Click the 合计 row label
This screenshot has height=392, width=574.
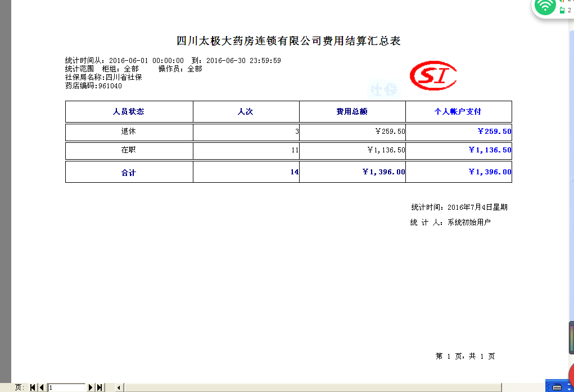click(x=129, y=173)
